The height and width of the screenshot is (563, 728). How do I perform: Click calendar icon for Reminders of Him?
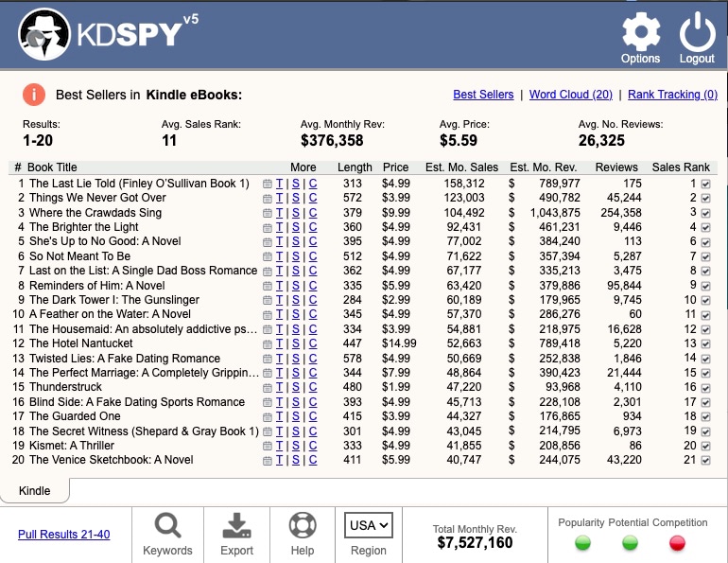pyautogui.click(x=268, y=286)
